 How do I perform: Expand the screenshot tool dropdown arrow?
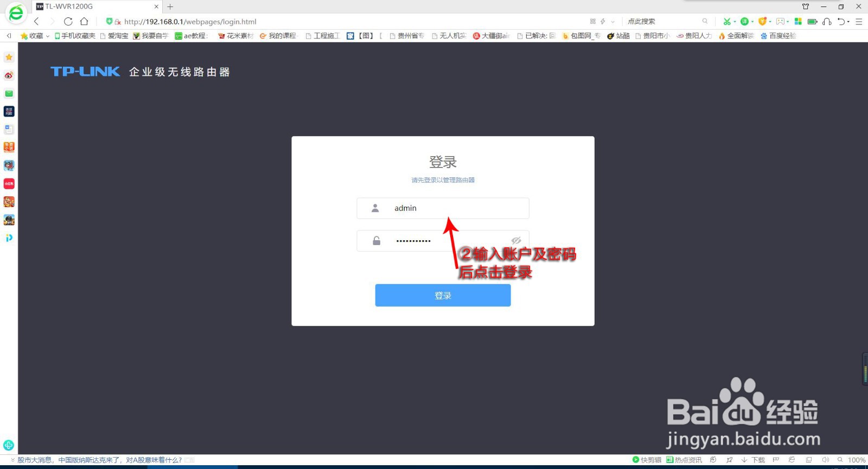735,22
